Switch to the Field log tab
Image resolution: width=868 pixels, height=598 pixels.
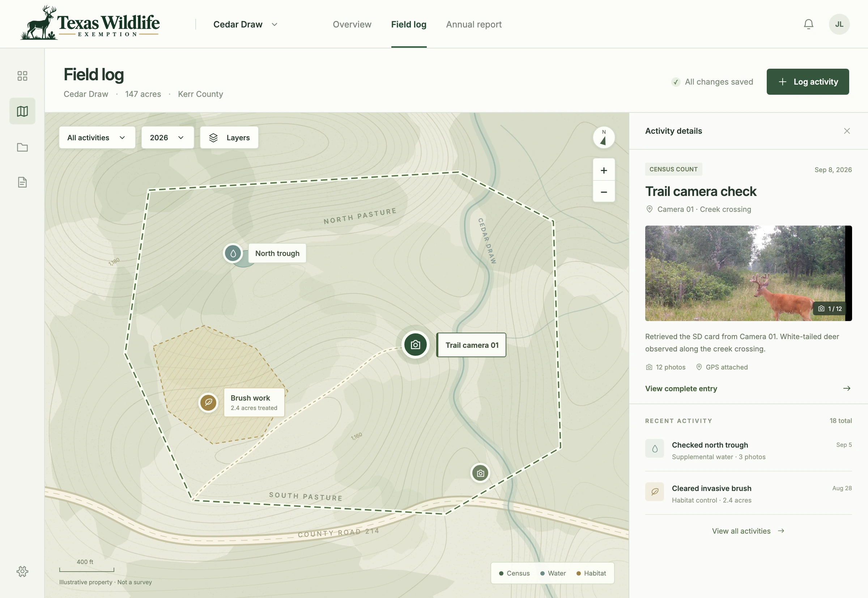[x=409, y=24]
